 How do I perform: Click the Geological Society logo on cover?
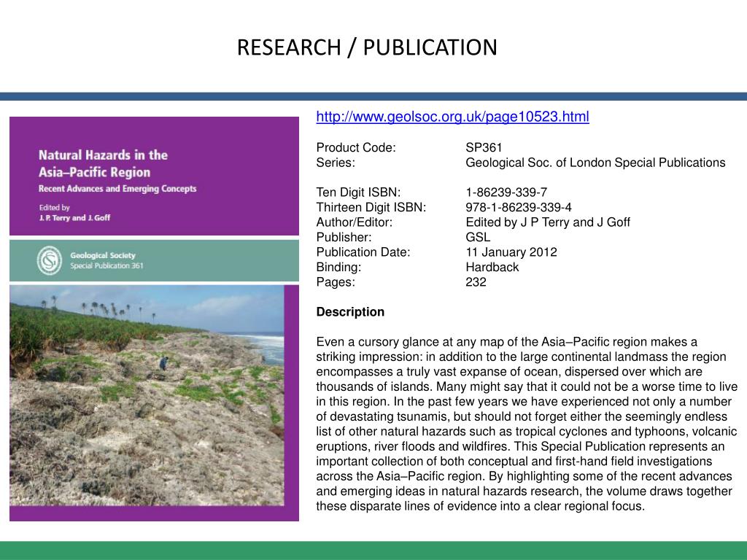point(50,260)
